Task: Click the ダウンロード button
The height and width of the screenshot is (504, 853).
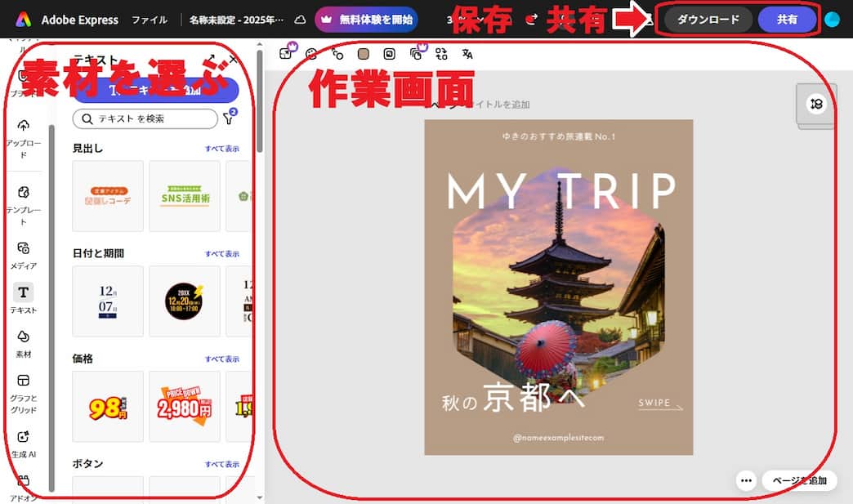Action: (x=706, y=18)
